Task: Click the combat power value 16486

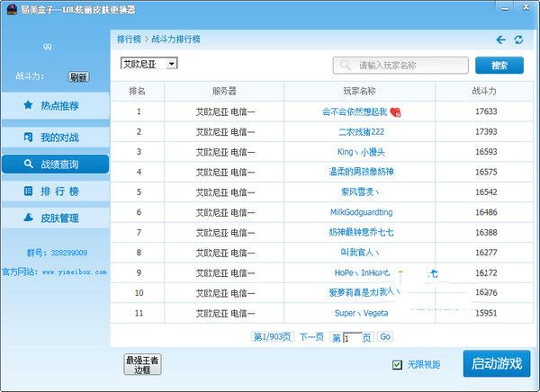Action: pyautogui.click(x=486, y=212)
